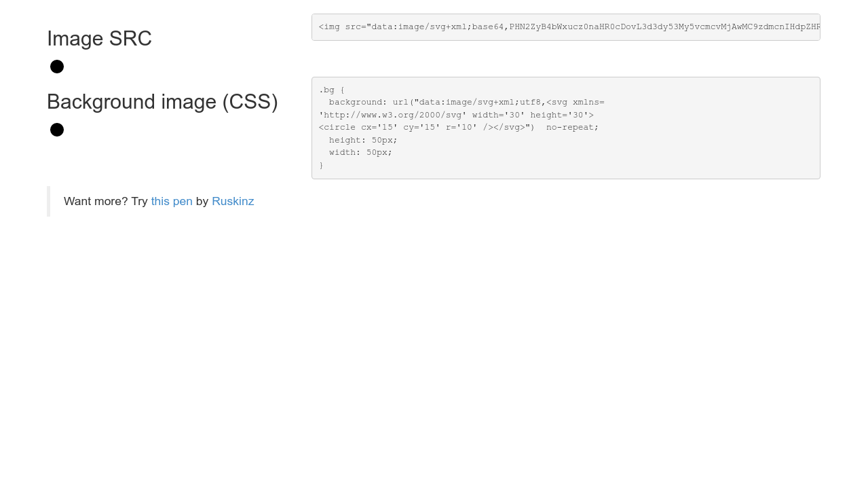Click the "Image SRC" heading
Viewport: 868px width, 489px height.
(99, 39)
